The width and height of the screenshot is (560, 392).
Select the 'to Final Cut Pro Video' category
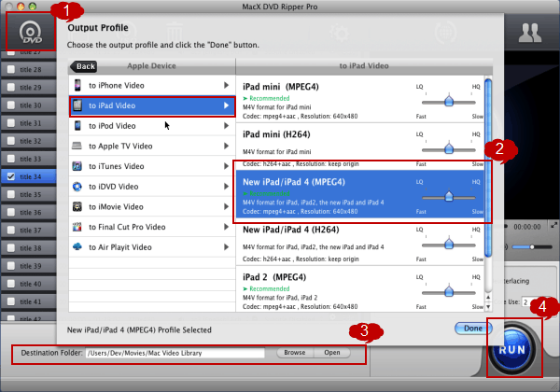coord(152,227)
